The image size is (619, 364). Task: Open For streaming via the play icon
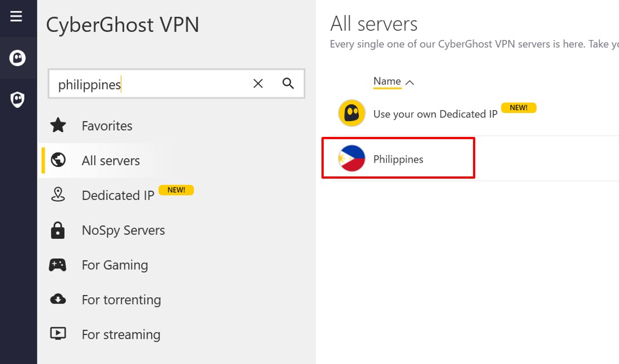[x=58, y=334]
